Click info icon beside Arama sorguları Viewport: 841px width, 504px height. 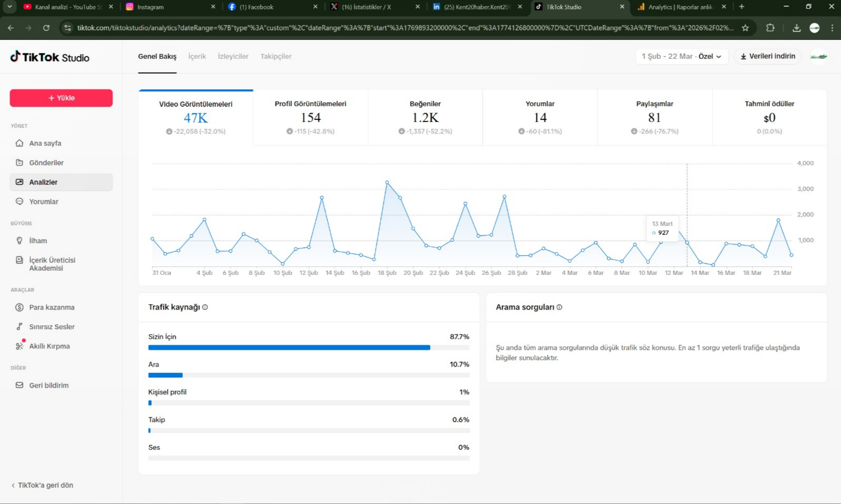559,307
